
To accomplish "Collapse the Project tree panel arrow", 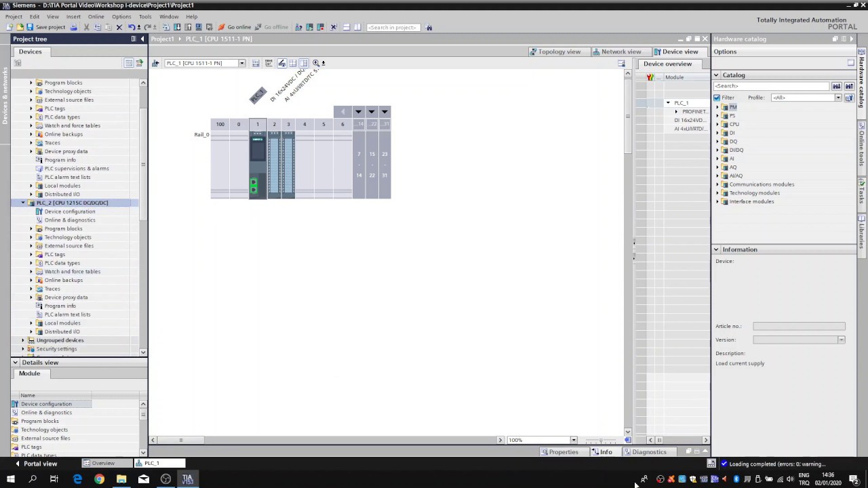I will pos(142,39).
